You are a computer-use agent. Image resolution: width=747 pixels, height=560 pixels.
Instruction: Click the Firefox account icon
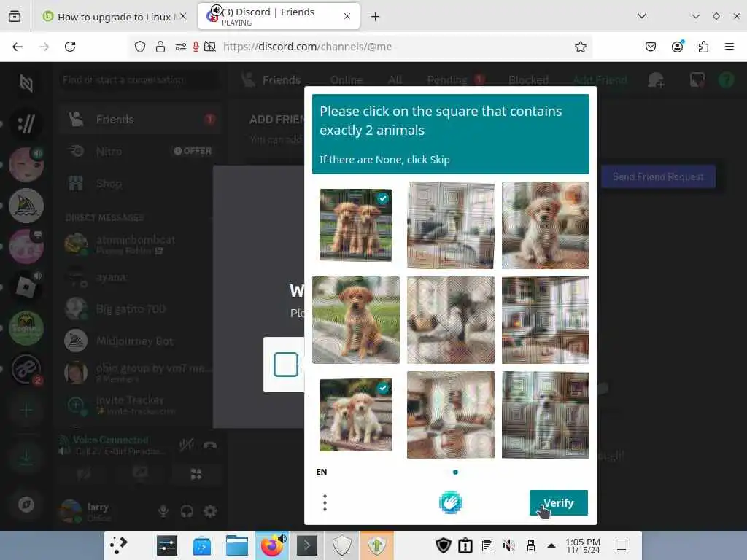pyautogui.click(x=677, y=47)
